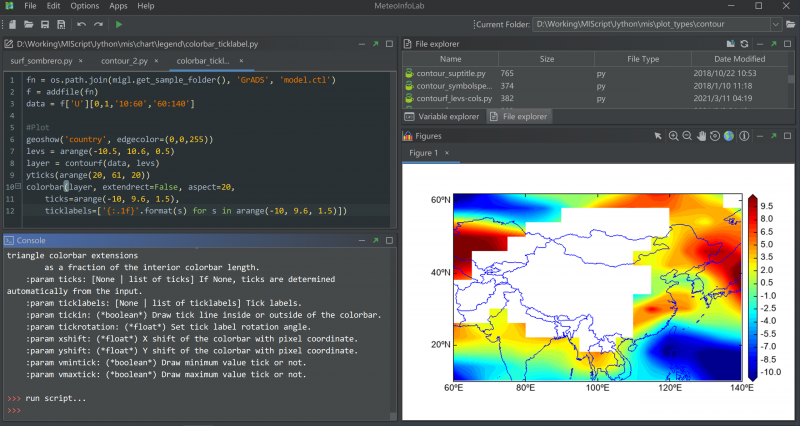Viewport: 800px width, 426px height.
Task: Close the contour_2.py editor tab
Action: click(x=155, y=61)
